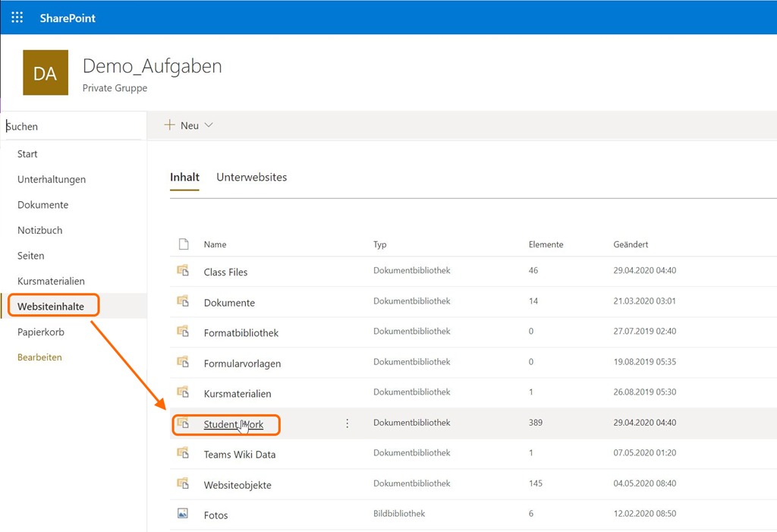The width and height of the screenshot is (777, 532).
Task: Open Papierkorb from the left navigation
Action: point(41,332)
